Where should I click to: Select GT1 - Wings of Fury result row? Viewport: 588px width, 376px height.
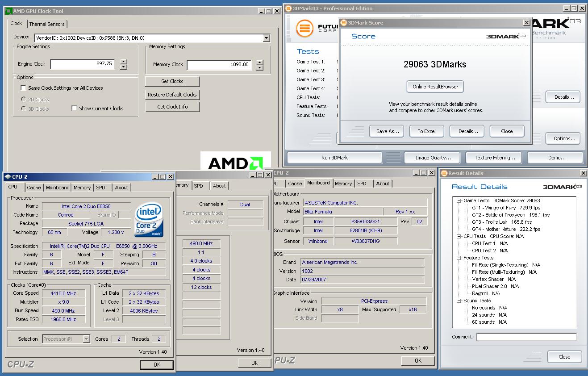[506, 208]
